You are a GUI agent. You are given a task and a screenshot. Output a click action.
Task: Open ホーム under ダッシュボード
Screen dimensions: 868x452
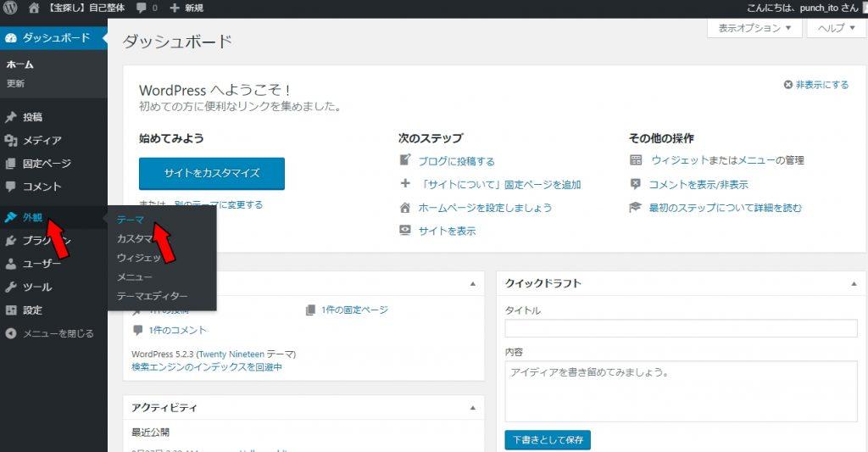point(20,64)
